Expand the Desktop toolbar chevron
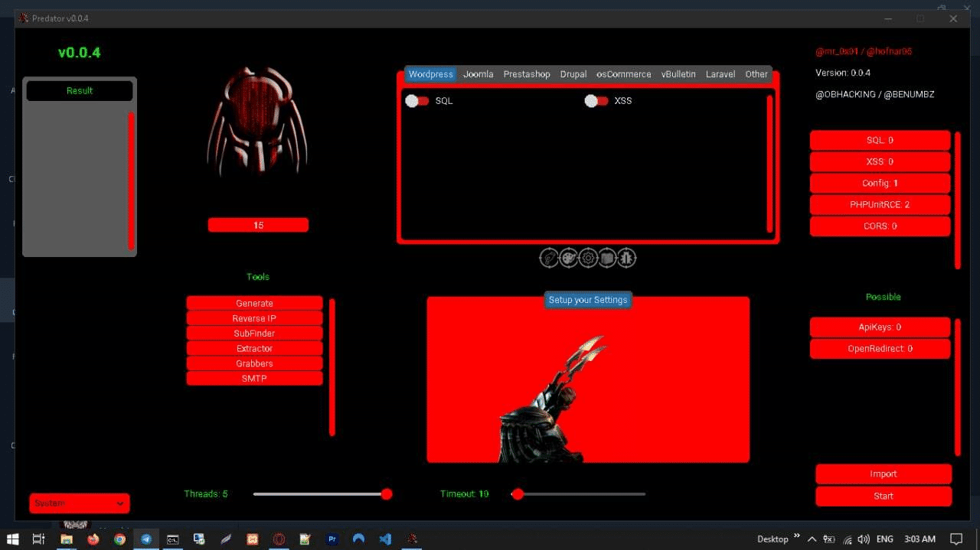This screenshot has height=550, width=980. tap(797, 536)
